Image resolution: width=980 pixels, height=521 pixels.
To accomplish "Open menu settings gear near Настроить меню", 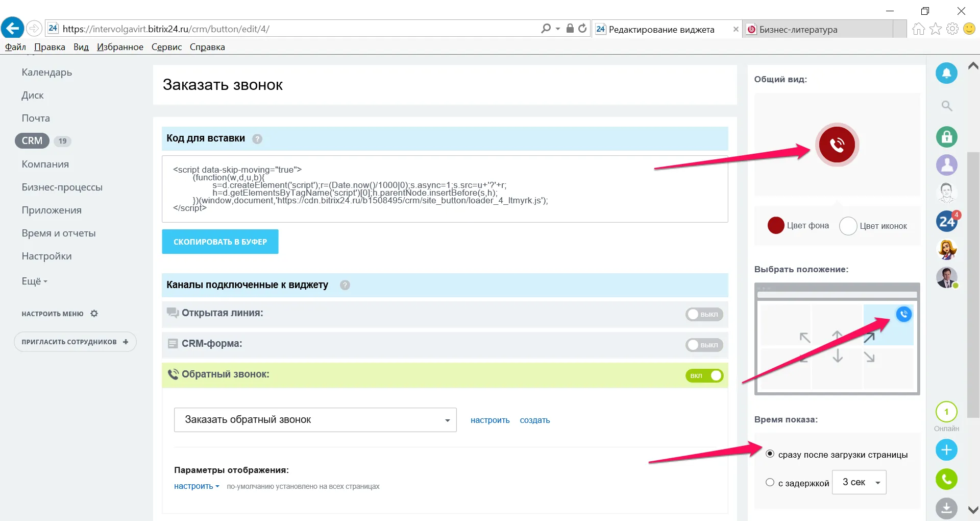I will coord(94,314).
